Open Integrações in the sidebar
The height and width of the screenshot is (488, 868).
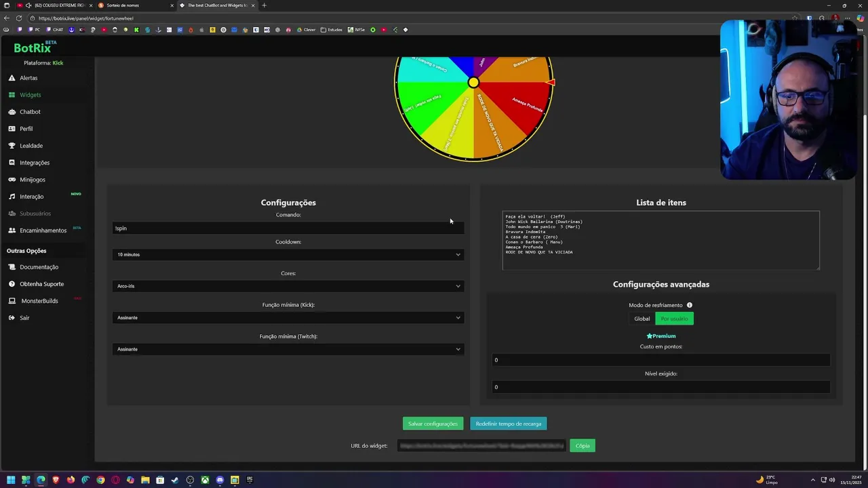click(x=35, y=163)
